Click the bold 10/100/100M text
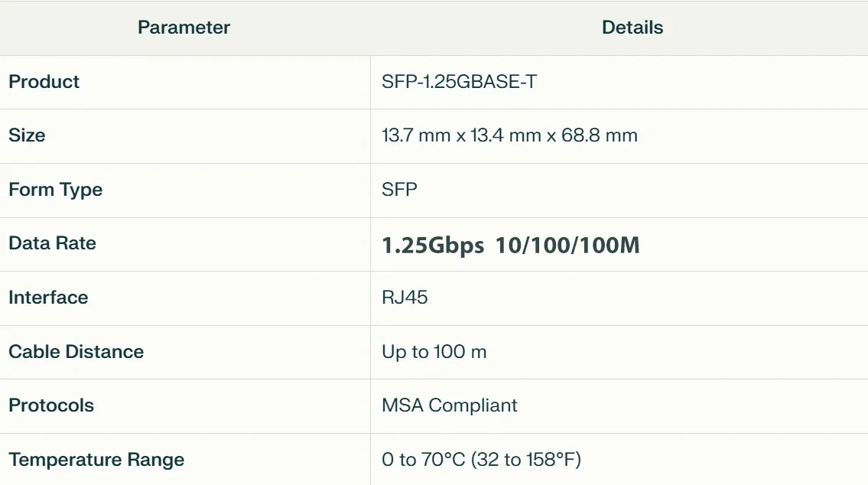 (567, 245)
